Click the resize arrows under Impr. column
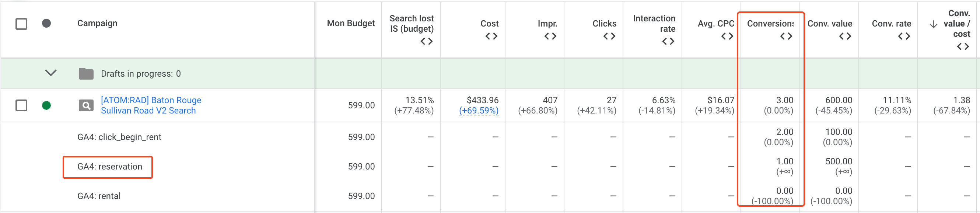The width and height of the screenshot is (980, 213). (550, 36)
